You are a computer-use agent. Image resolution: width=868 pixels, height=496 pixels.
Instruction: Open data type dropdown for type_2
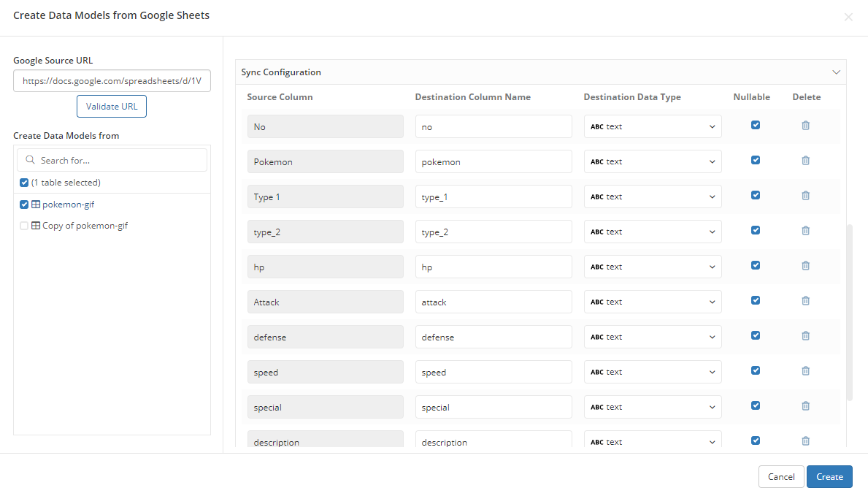click(x=653, y=232)
